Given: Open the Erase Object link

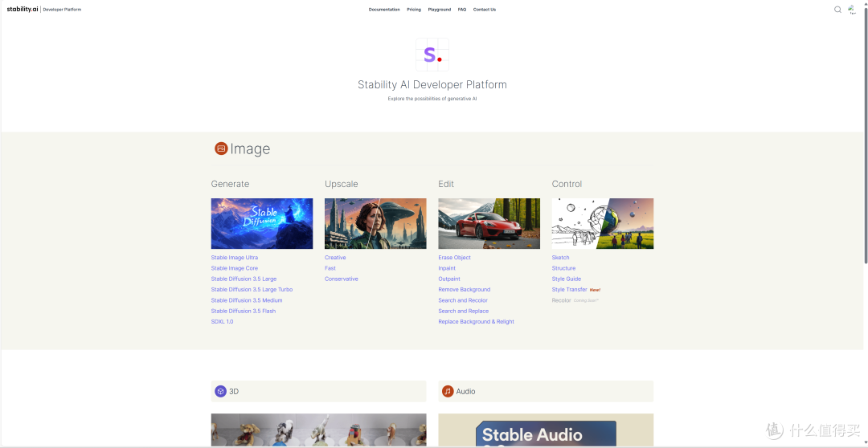Looking at the screenshot, I should pos(454,258).
